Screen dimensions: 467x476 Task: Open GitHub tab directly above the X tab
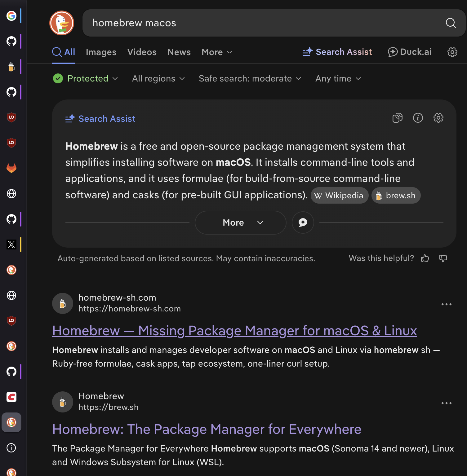11,219
